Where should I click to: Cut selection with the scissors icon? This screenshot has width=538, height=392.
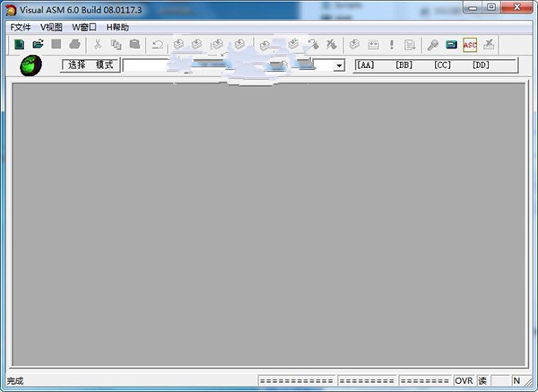(98, 44)
